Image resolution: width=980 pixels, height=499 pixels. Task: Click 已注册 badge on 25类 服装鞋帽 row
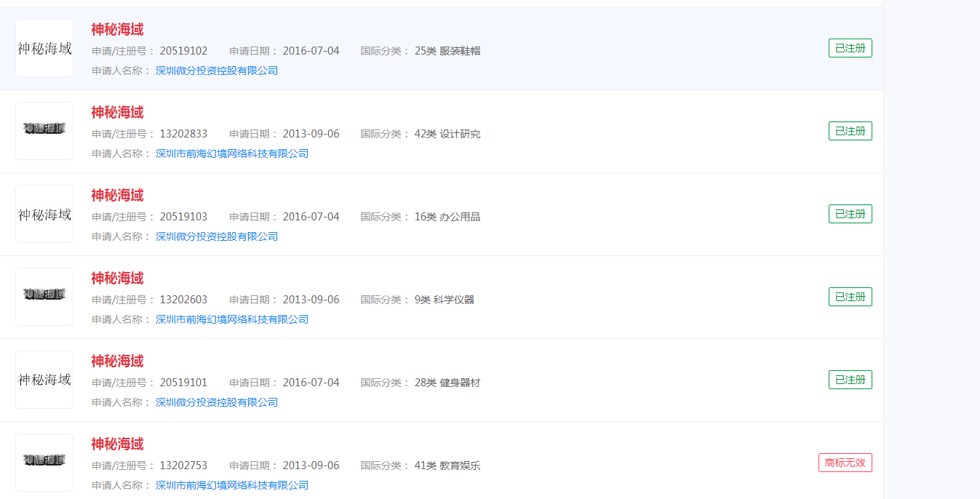coord(850,48)
